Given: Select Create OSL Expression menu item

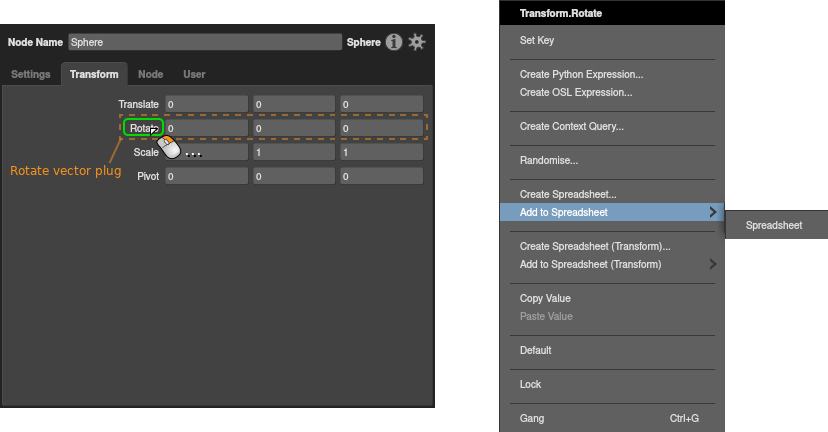Looking at the screenshot, I should point(575,92).
